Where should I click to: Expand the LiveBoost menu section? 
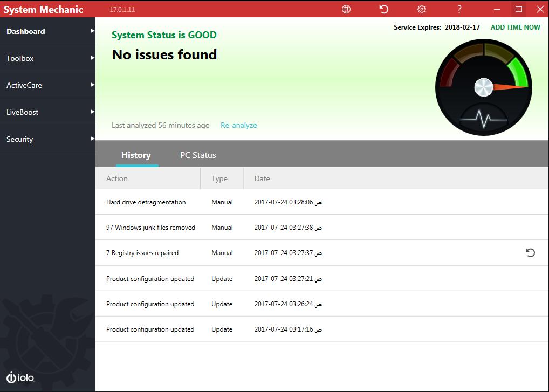pos(47,112)
